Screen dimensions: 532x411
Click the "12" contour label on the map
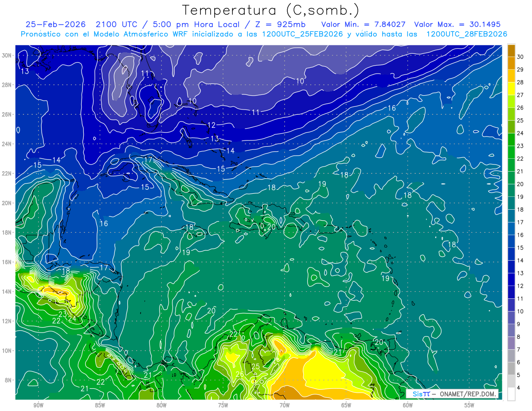pos(211,125)
